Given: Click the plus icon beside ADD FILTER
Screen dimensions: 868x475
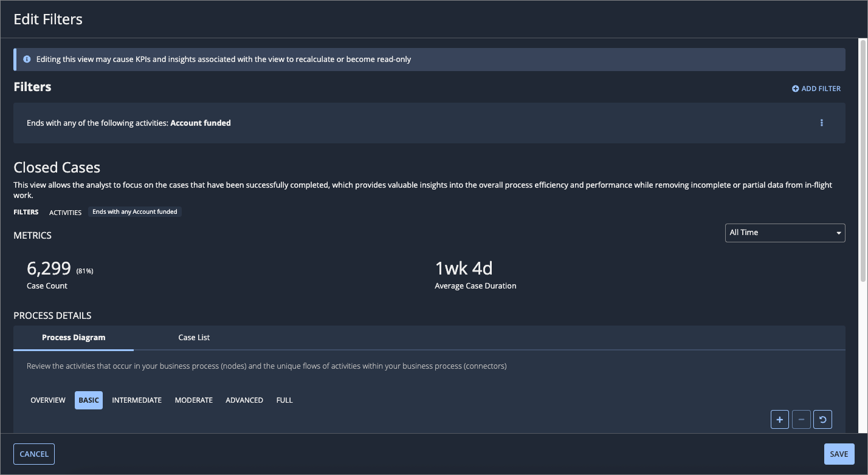Looking at the screenshot, I should coord(795,89).
